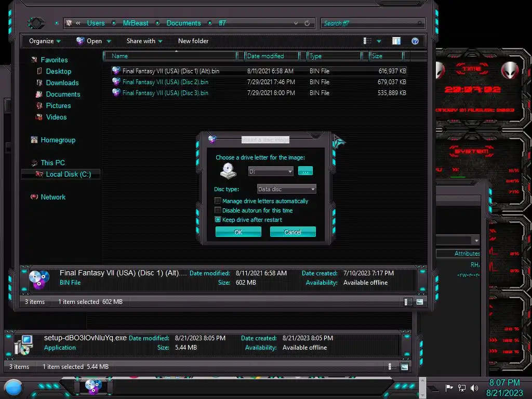Sort files by Date modified column
The image size is (532, 399).
pyautogui.click(x=272, y=56)
